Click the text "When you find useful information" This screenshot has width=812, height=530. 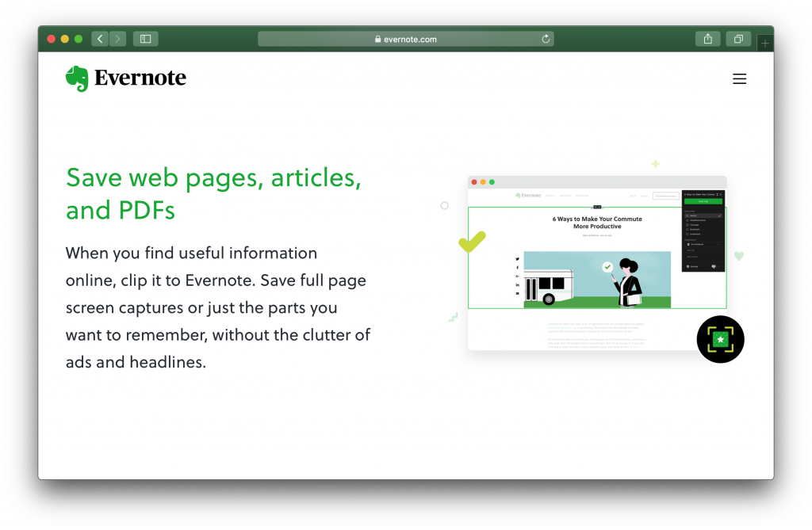[x=191, y=253]
